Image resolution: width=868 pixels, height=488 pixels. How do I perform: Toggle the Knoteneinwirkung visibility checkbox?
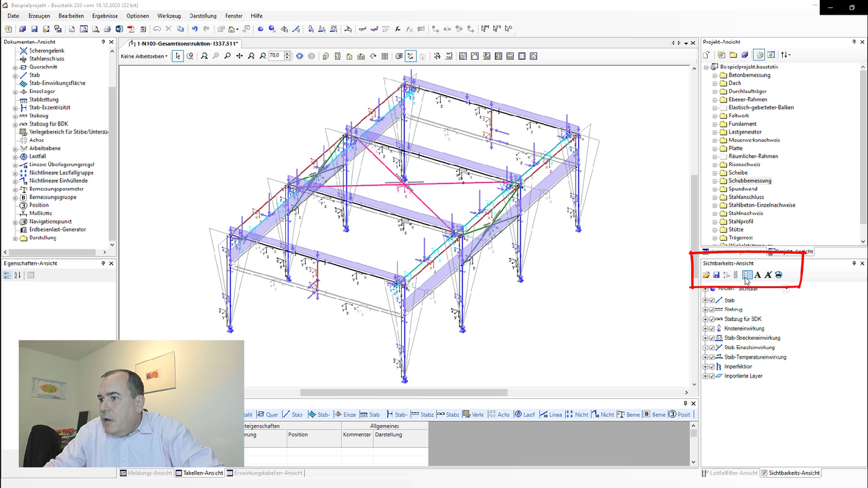pos(712,328)
